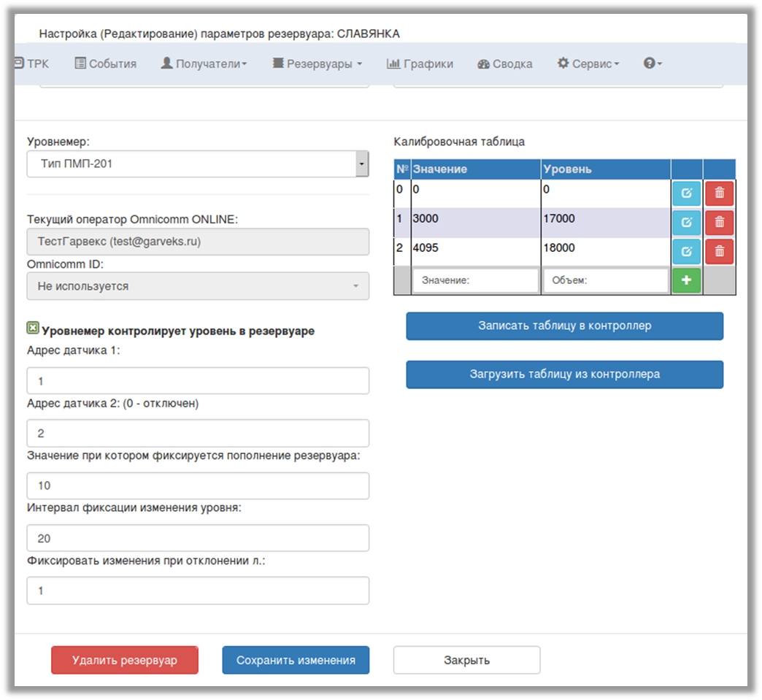Add new calibration row with plus icon
Image resolution: width=762 pixels, height=700 pixels.
click(686, 280)
